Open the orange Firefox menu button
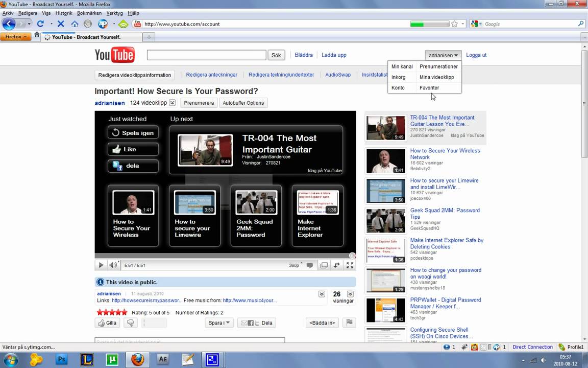 click(15, 37)
